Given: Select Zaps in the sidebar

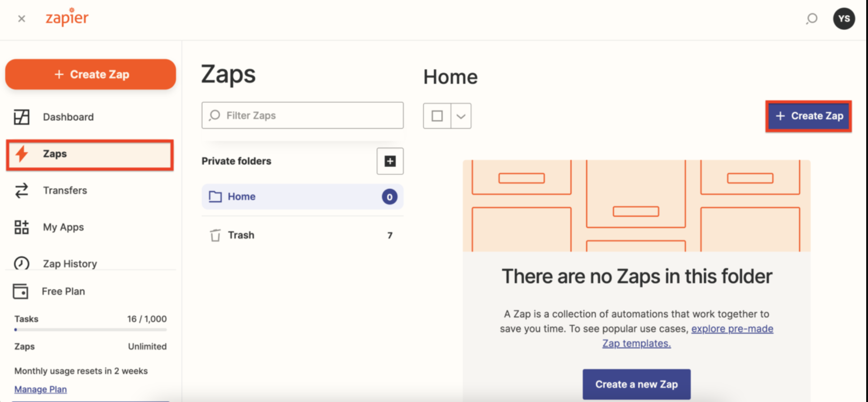Looking at the screenshot, I should [90, 155].
